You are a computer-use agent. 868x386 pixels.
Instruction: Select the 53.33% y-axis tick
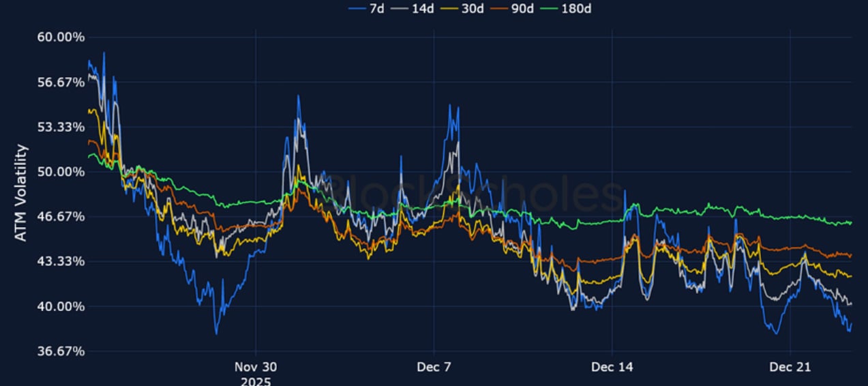[60, 127]
